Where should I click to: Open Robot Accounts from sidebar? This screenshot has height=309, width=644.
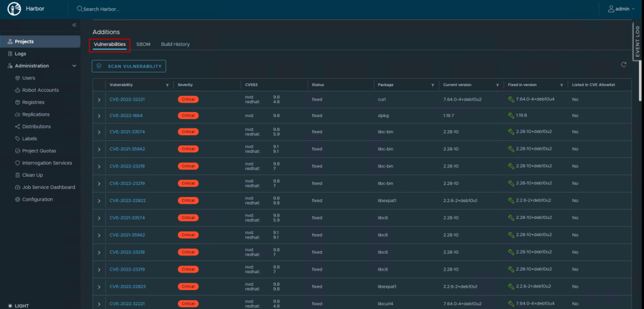click(40, 90)
